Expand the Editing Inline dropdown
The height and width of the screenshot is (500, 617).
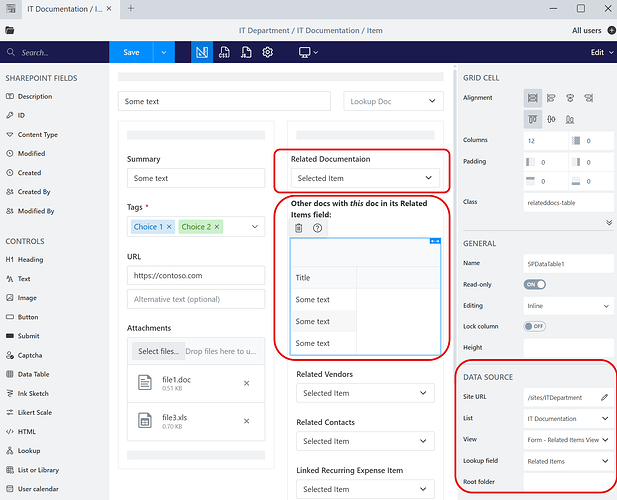[567, 305]
